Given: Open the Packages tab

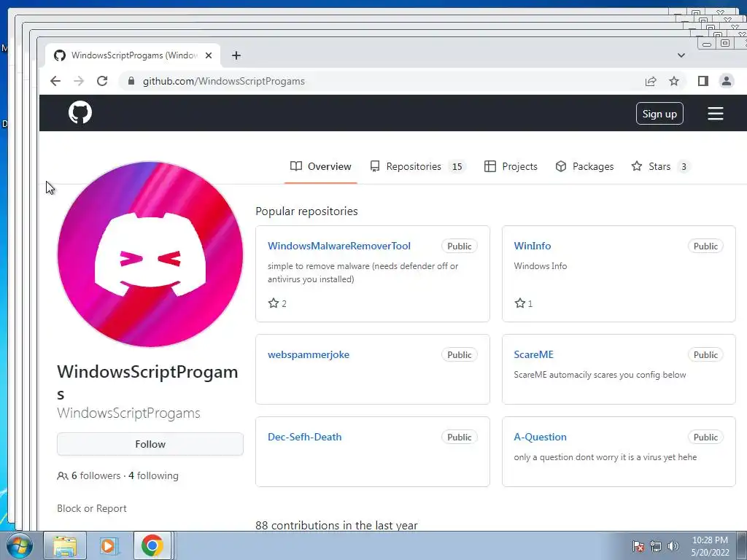Looking at the screenshot, I should [584, 166].
